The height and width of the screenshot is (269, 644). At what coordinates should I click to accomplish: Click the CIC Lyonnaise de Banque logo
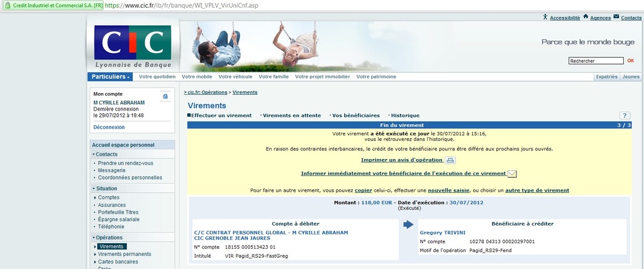[133, 47]
